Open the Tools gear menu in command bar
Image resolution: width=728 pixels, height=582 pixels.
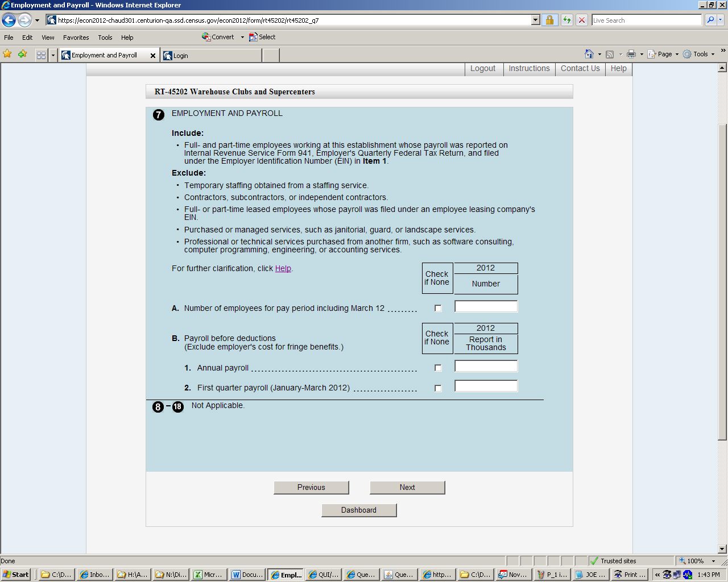(698, 54)
